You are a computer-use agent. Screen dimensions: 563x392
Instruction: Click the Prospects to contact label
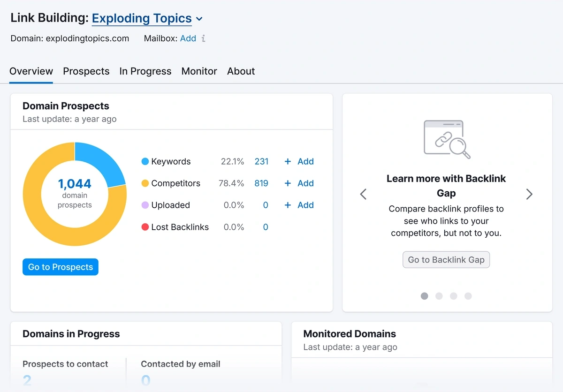65,364
